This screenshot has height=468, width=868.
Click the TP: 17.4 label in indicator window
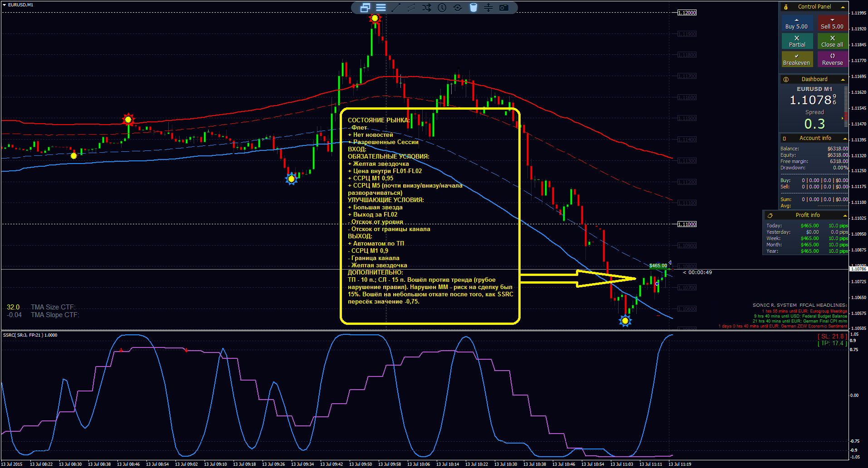point(832,343)
